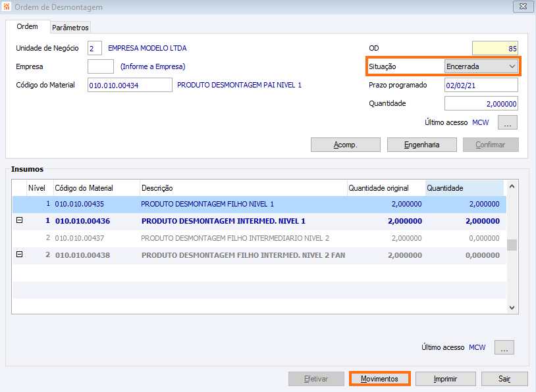Open the Acomp. button
Screen dimensions: 536x392
tap(345, 145)
